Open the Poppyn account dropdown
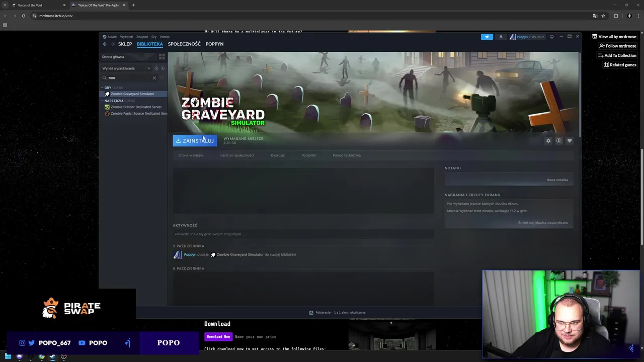The height and width of the screenshot is (362, 644). point(527,37)
